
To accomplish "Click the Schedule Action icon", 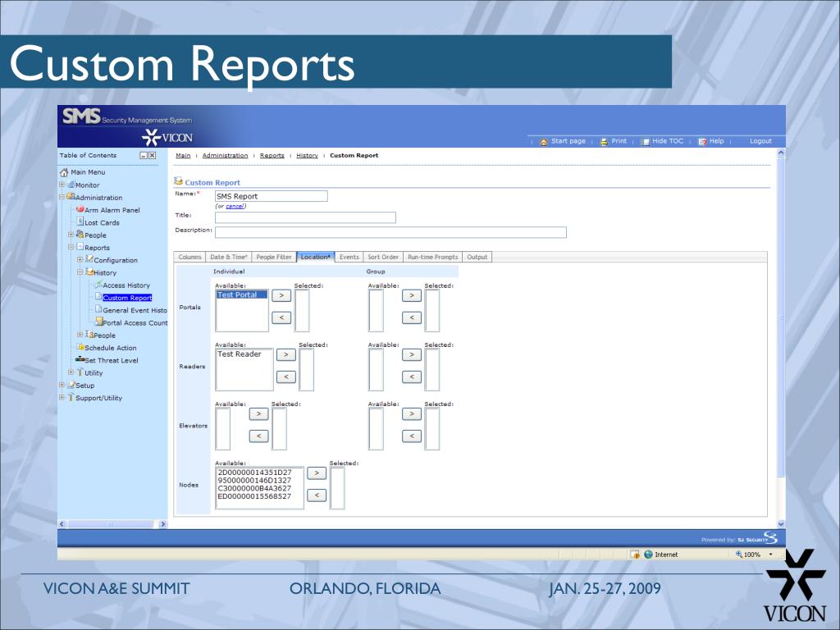I will 80,347.
